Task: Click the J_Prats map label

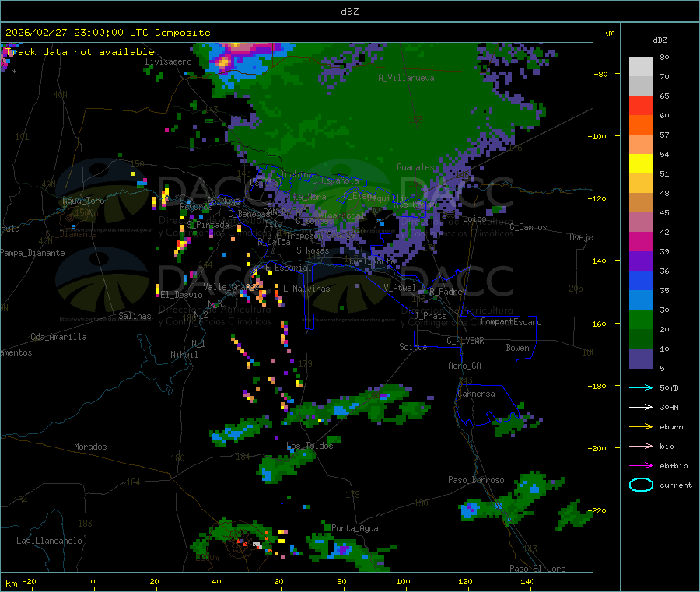Action: tap(431, 315)
